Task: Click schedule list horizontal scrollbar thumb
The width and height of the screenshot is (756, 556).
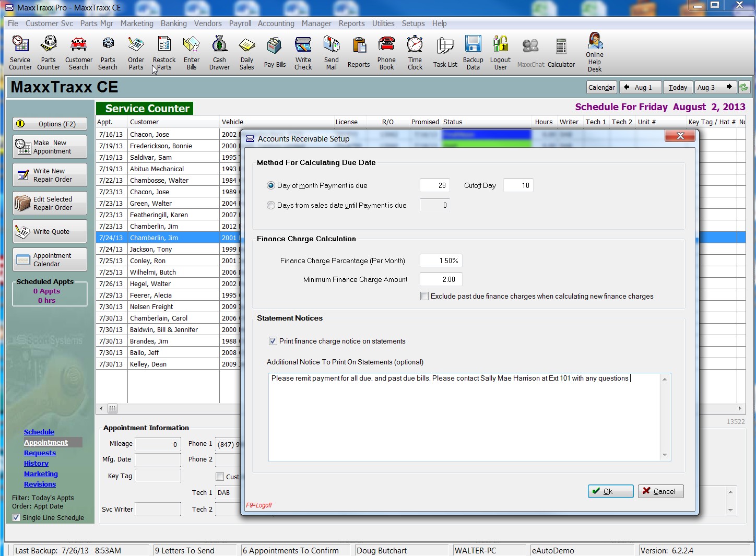Action: [112, 408]
